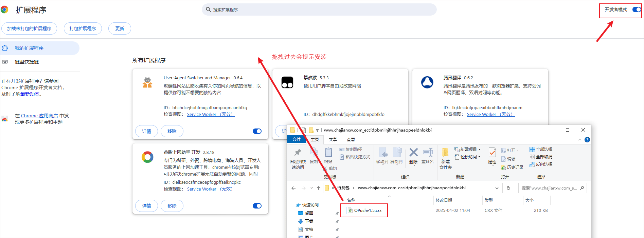Screen dimensions: 644x238
Task: Click 移除 for 谷歌上网助手
Action: pos(172,206)
